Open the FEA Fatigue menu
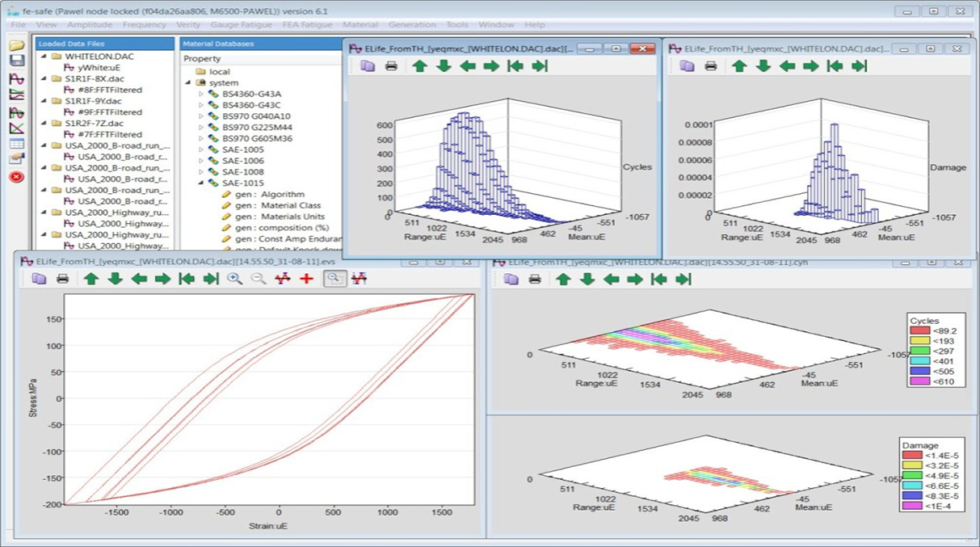The width and height of the screenshot is (980, 547). tap(309, 25)
